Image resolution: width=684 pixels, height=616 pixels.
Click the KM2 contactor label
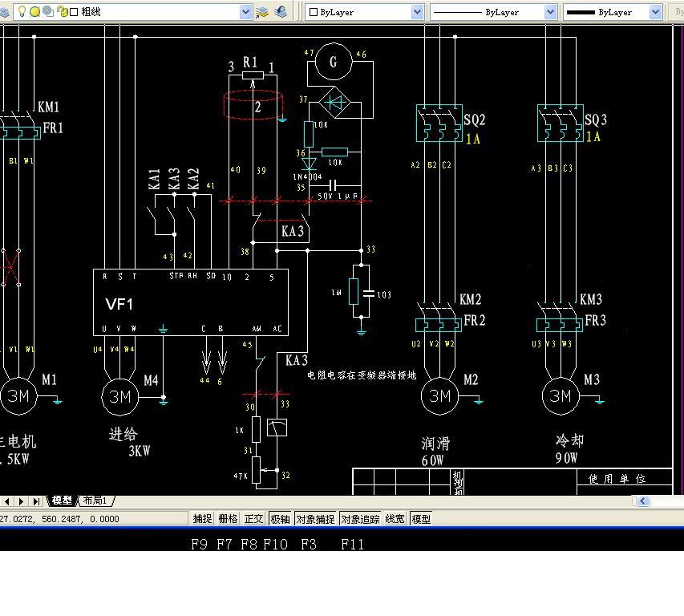(x=470, y=299)
